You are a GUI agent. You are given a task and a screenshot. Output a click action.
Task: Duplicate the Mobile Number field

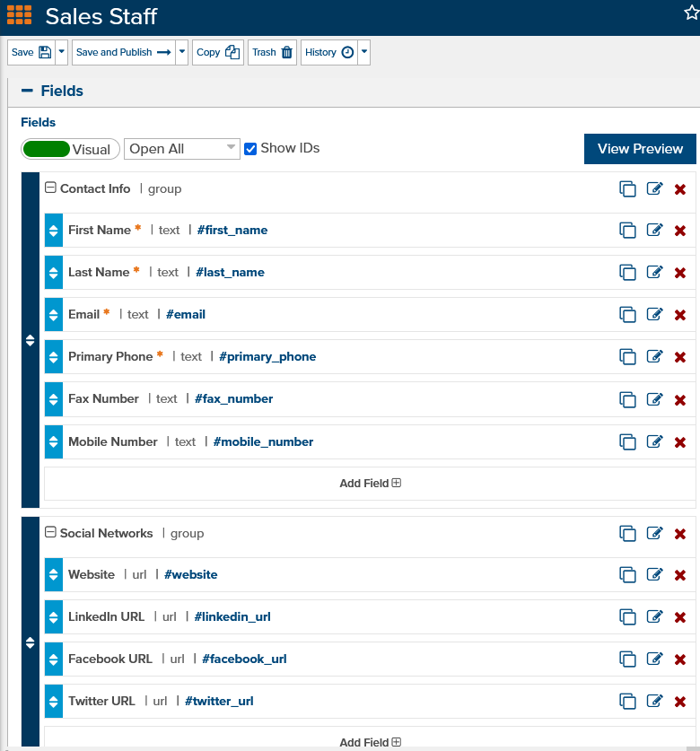[x=627, y=442]
